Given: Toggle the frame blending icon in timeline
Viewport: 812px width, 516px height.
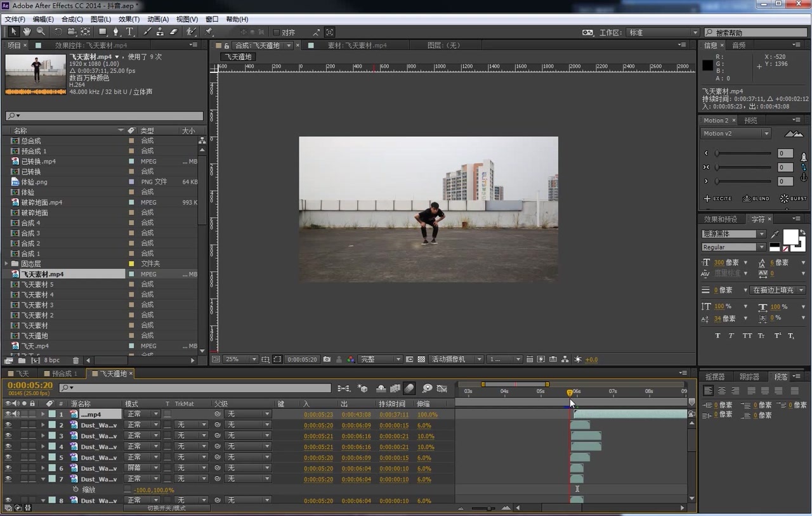Looking at the screenshot, I should pyautogui.click(x=395, y=388).
